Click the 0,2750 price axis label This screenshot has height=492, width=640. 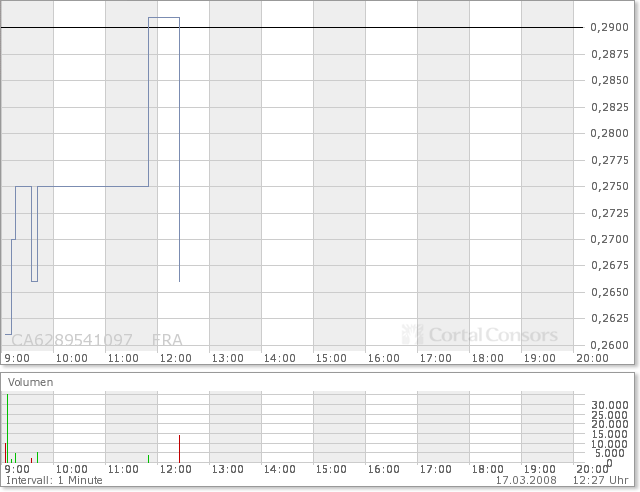(609, 186)
